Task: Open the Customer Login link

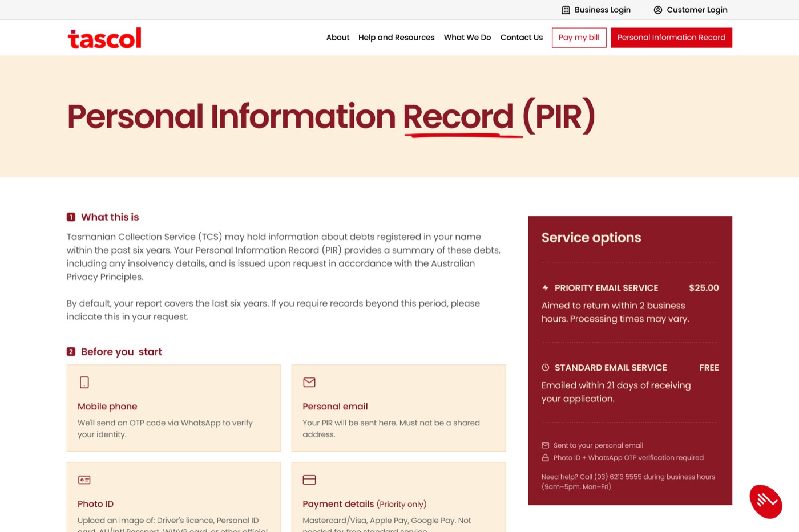Action: tap(697, 10)
